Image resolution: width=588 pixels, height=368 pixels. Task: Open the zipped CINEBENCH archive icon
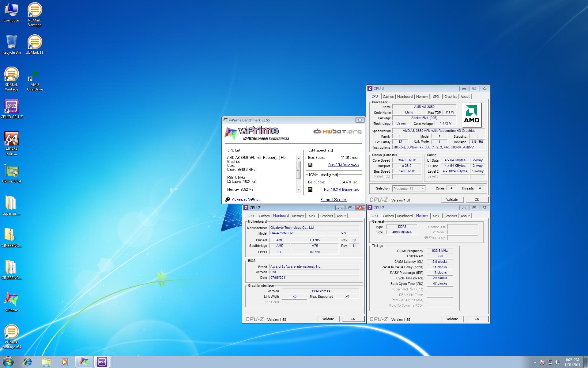[12, 238]
